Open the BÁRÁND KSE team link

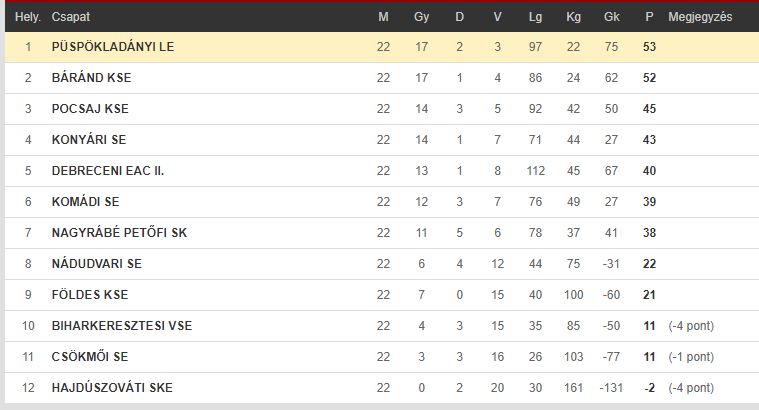pyautogui.click(x=91, y=77)
